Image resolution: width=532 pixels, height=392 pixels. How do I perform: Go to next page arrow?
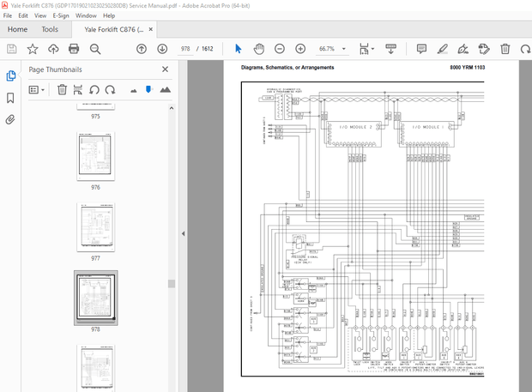tap(162, 49)
